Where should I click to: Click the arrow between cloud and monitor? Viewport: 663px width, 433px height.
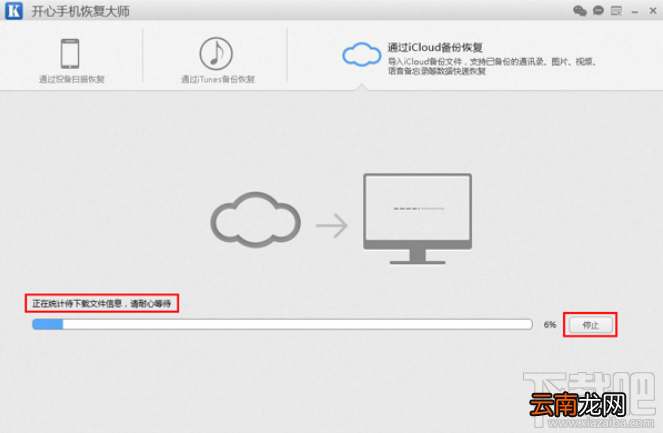pos(332,226)
